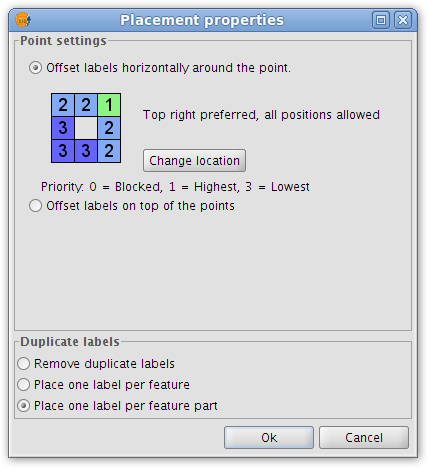Select Place one label per feature part
The width and height of the screenshot is (428, 468).
point(24,406)
